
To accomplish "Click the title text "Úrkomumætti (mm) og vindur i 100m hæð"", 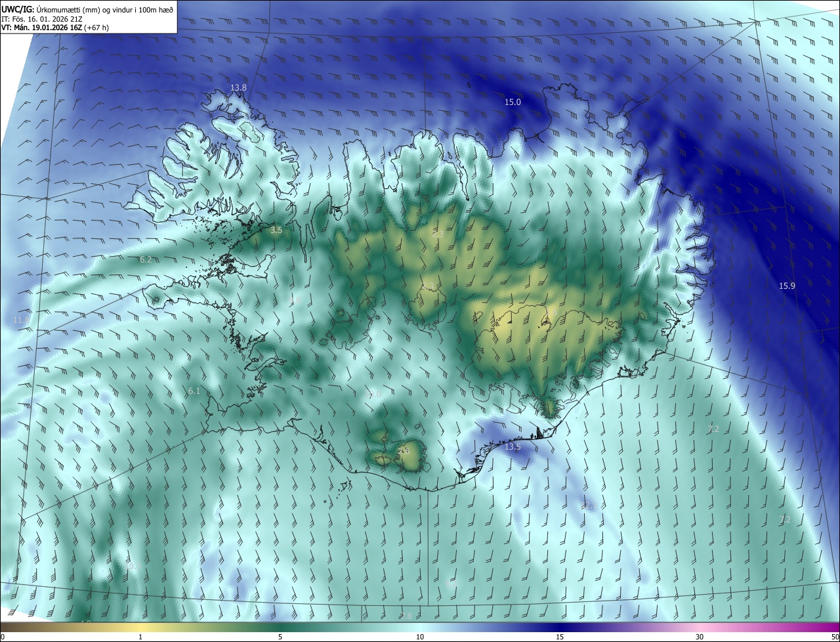I will pyautogui.click(x=104, y=9).
